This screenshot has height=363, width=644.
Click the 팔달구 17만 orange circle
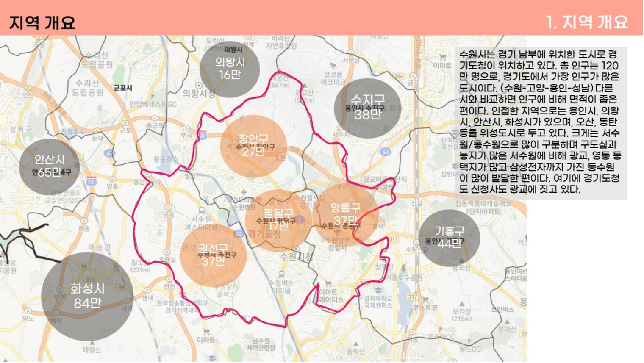click(x=278, y=221)
